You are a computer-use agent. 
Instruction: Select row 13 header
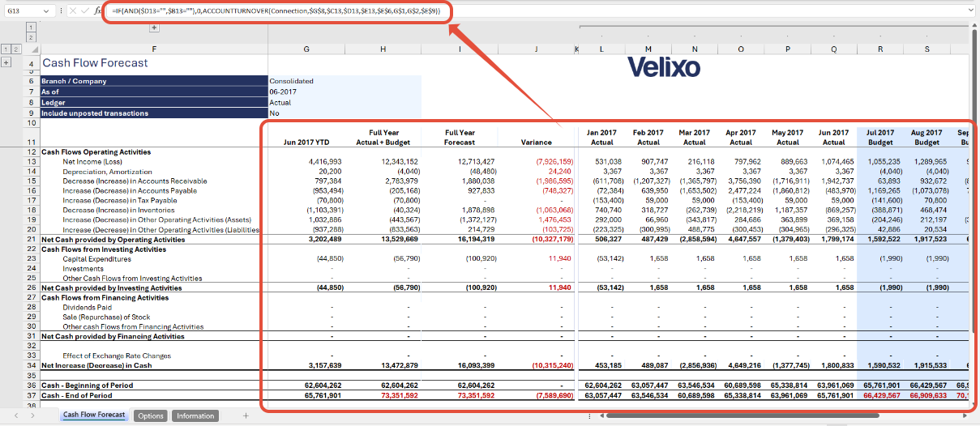pyautogui.click(x=31, y=161)
